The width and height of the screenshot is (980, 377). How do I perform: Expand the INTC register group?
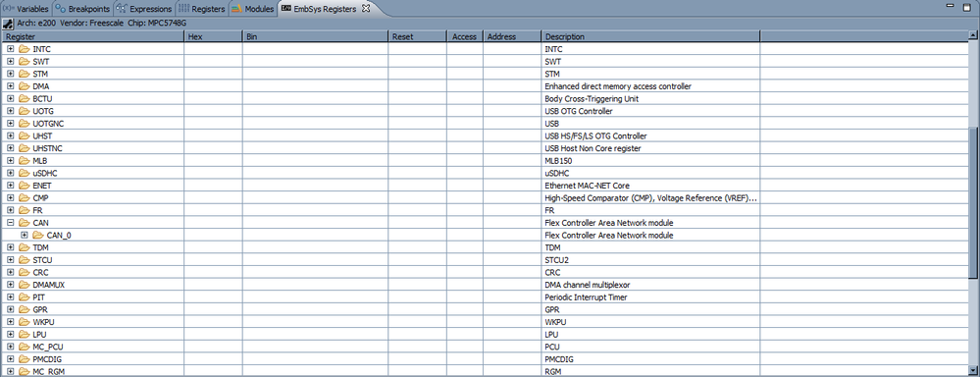coord(10,48)
